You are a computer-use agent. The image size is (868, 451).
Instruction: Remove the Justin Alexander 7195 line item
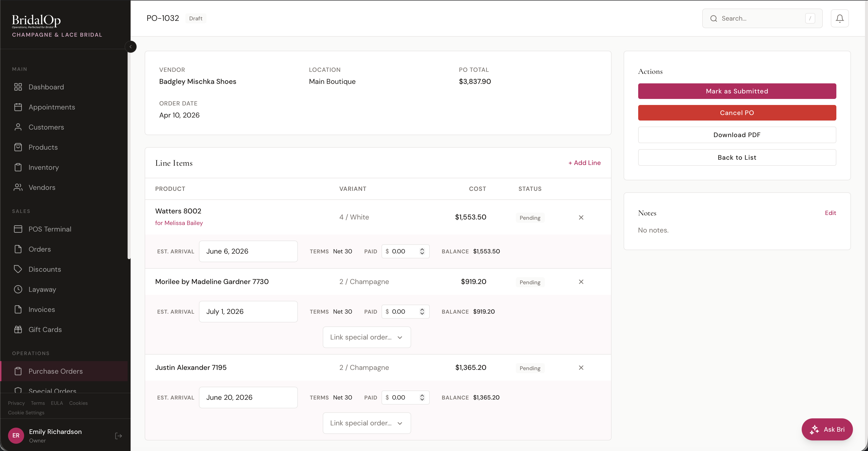coord(581,368)
